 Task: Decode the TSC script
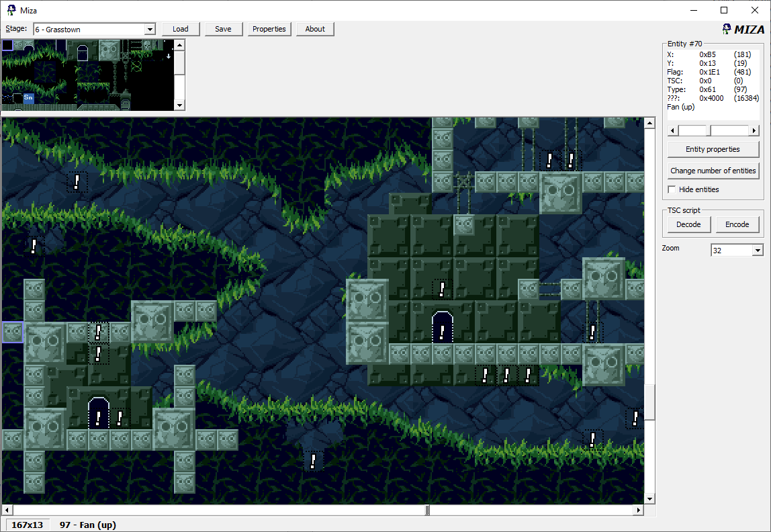click(x=688, y=224)
